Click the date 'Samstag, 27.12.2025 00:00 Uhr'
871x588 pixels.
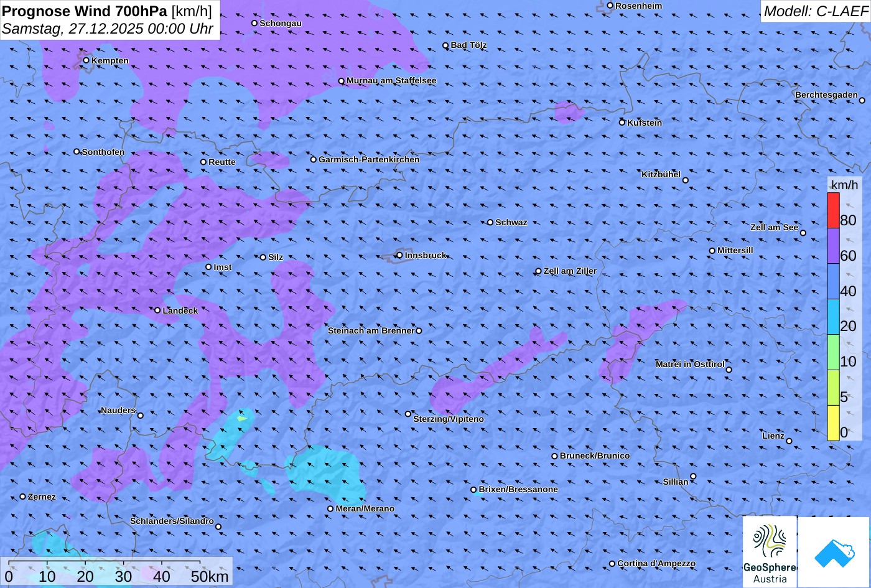coord(108,29)
